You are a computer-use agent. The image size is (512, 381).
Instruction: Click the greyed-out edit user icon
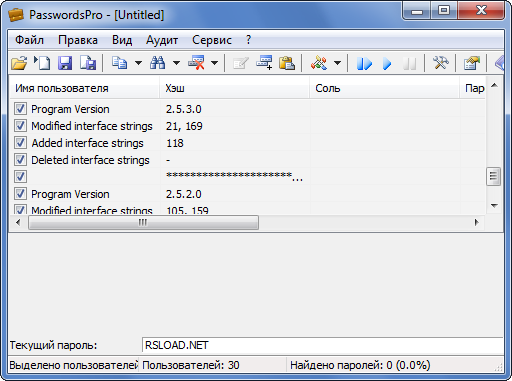coord(240,63)
